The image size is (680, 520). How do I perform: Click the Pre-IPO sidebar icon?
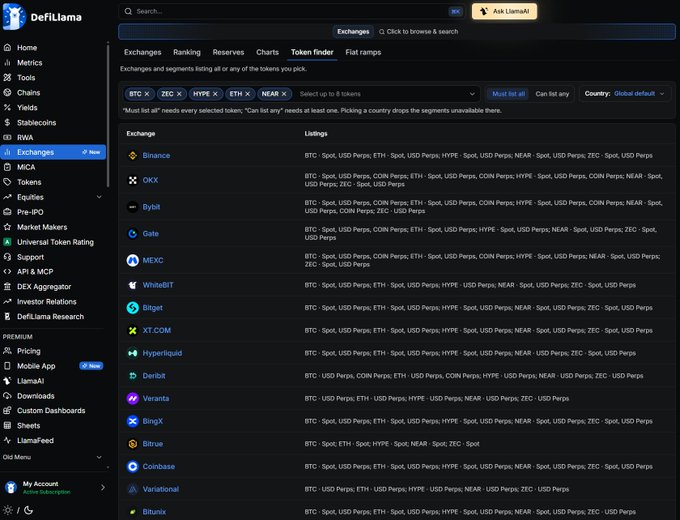pos(7,212)
